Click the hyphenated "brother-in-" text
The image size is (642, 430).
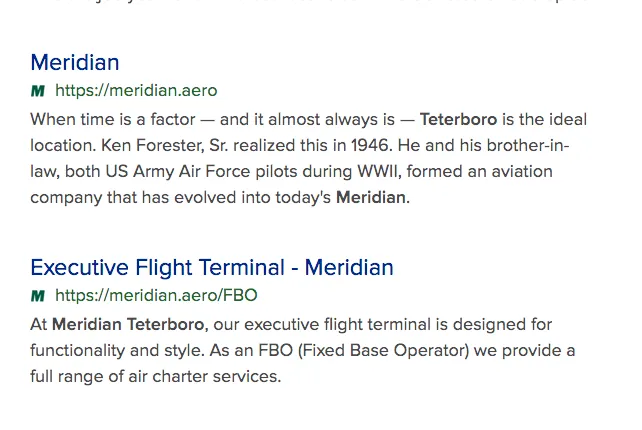tap(528, 145)
